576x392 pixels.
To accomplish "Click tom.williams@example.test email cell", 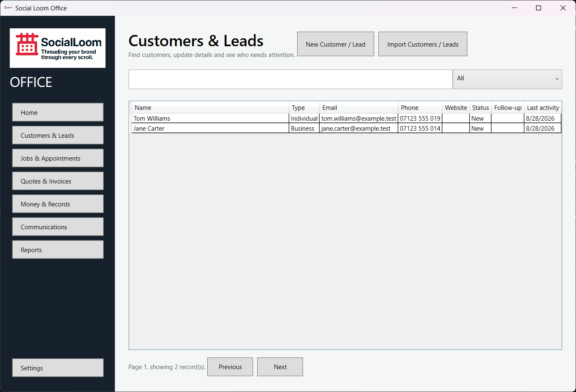I will 359,119.
